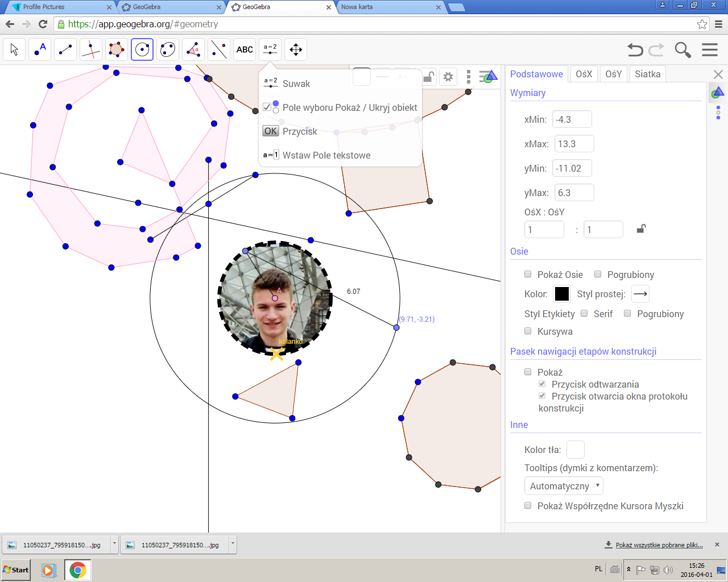The height and width of the screenshot is (582, 728).
Task: Select the ABC text tool
Action: 245,50
